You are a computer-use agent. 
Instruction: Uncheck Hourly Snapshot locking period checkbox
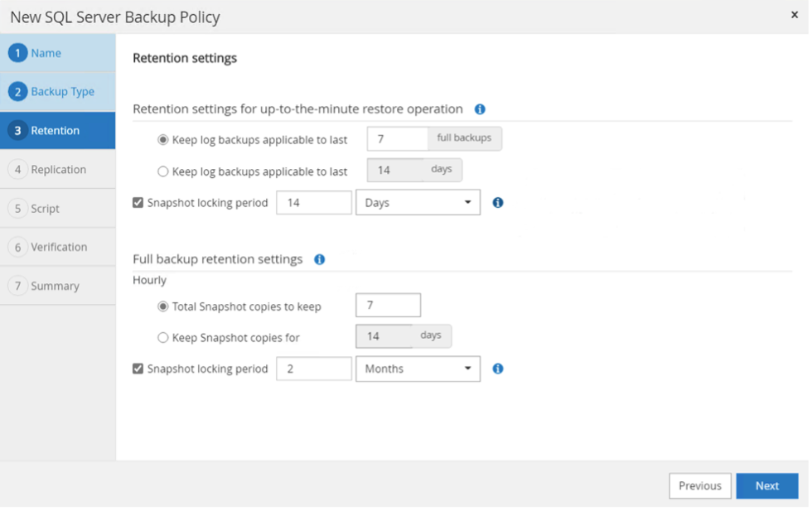point(138,369)
